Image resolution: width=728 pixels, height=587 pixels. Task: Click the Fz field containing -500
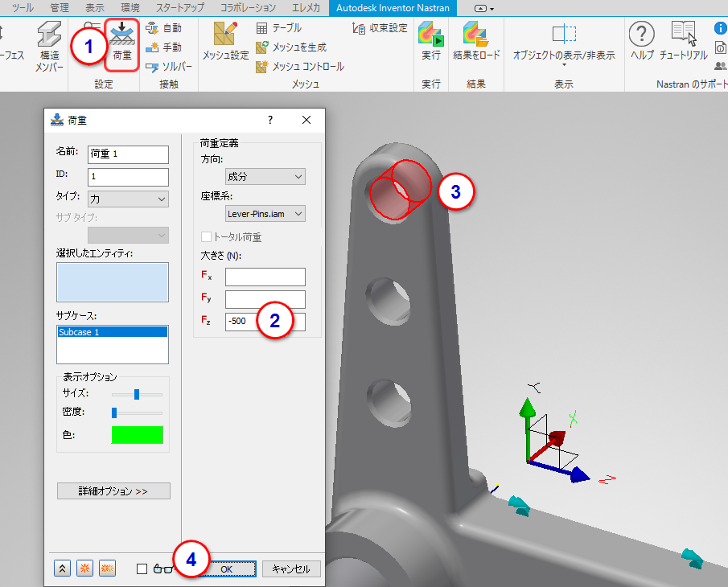click(265, 322)
